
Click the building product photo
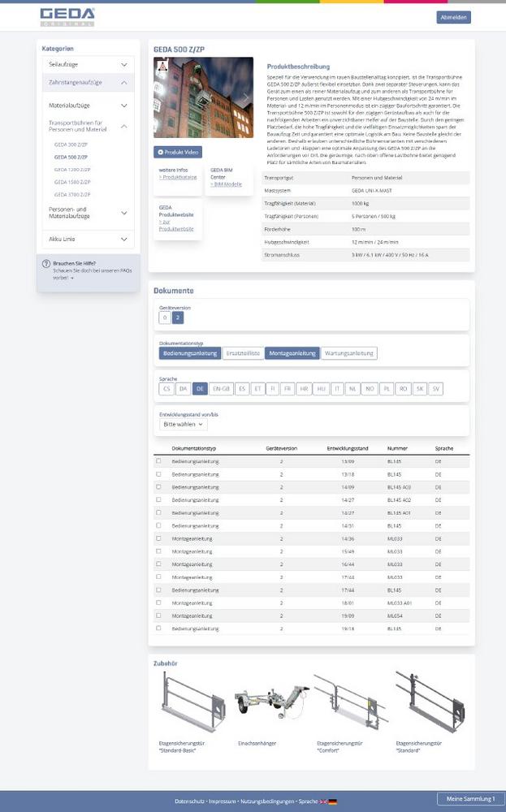204,97
